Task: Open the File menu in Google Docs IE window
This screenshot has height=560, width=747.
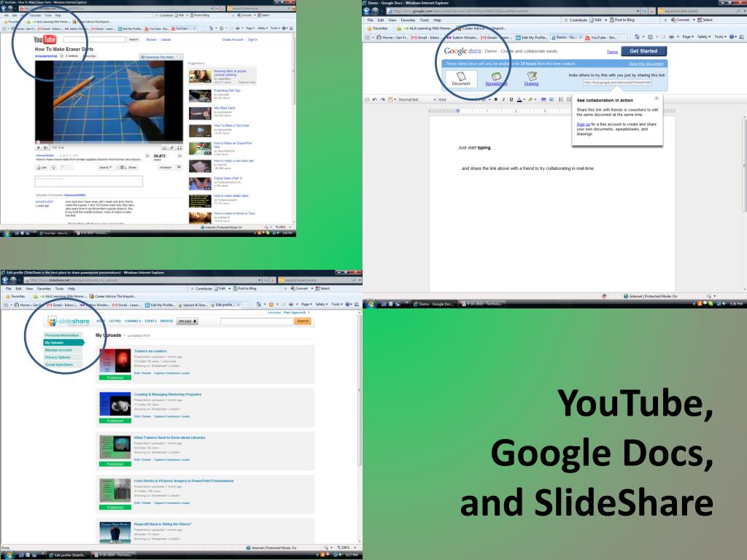Action: pos(370,20)
